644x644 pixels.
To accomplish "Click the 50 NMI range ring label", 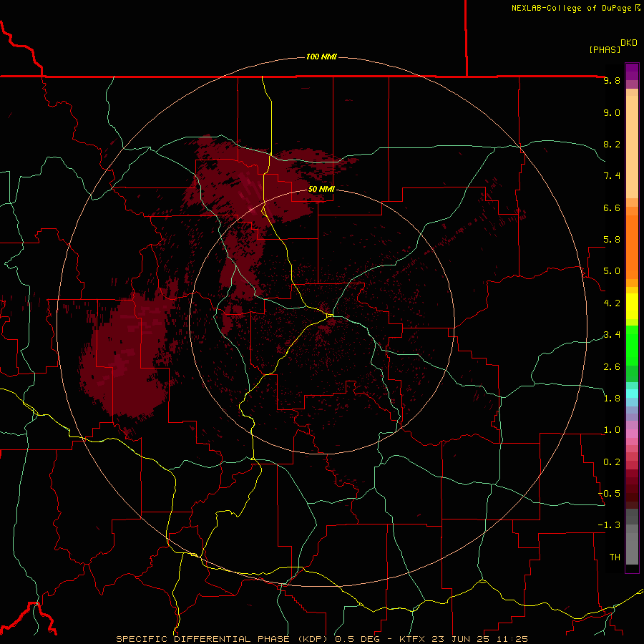I will (321, 189).
